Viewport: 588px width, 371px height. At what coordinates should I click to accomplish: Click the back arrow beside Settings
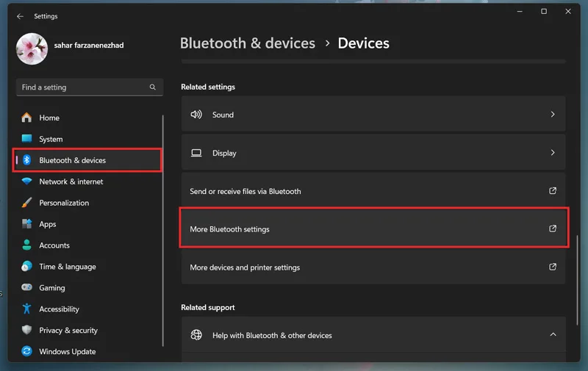pos(21,16)
